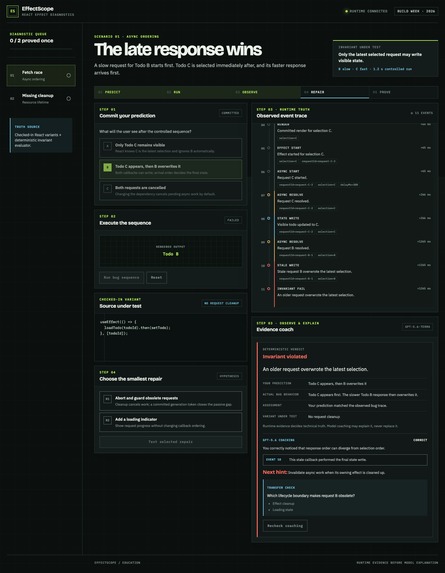Click the BUILD WEEK 2026 badge
Screen dimensions: 445x573
coord(416,11)
